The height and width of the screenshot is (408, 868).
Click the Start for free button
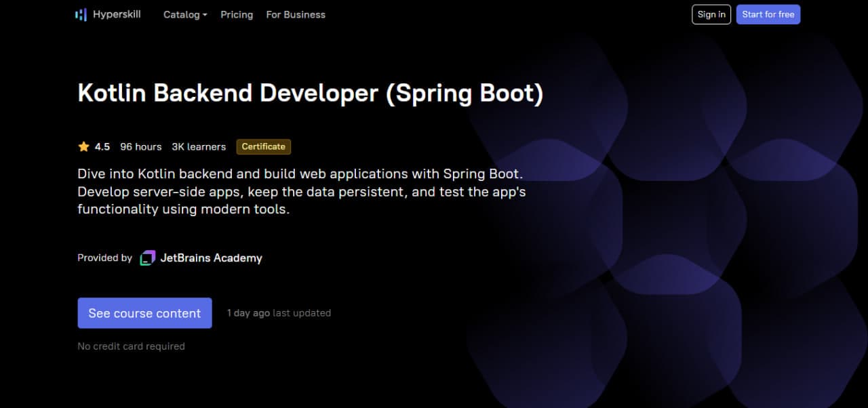tap(768, 14)
